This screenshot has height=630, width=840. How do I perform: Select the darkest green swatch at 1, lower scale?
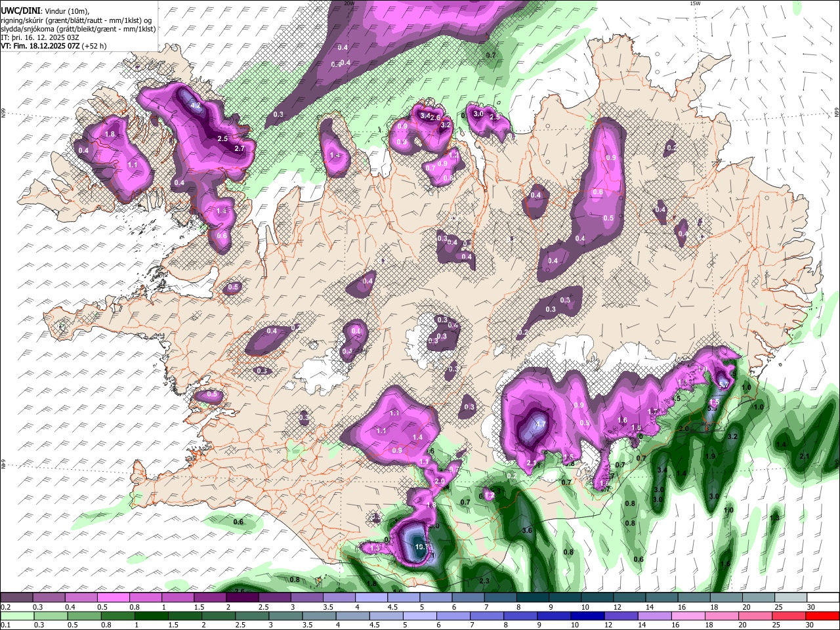151,616
